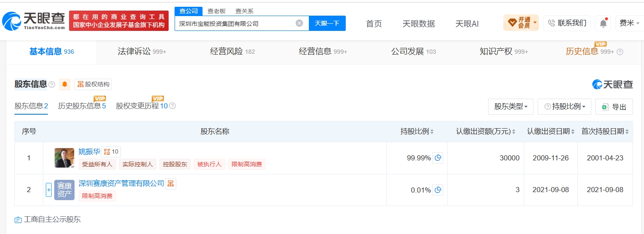Click the 序号 column header
The image size is (644, 234).
point(29,132)
